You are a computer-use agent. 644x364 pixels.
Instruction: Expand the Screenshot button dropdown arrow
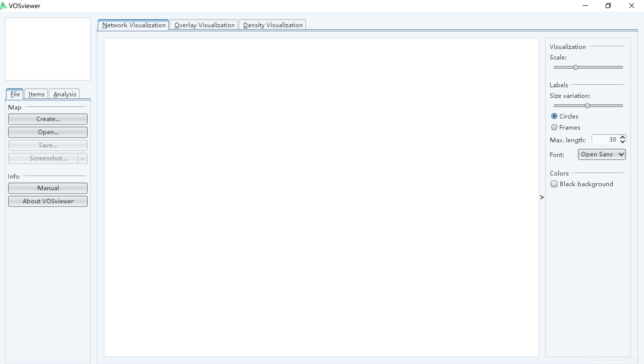[82, 158]
